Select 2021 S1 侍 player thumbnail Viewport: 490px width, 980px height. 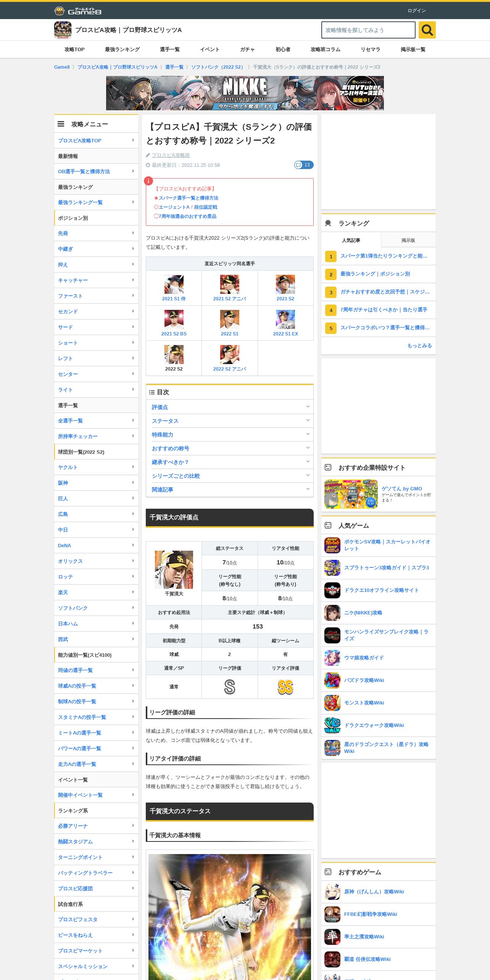[174, 284]
